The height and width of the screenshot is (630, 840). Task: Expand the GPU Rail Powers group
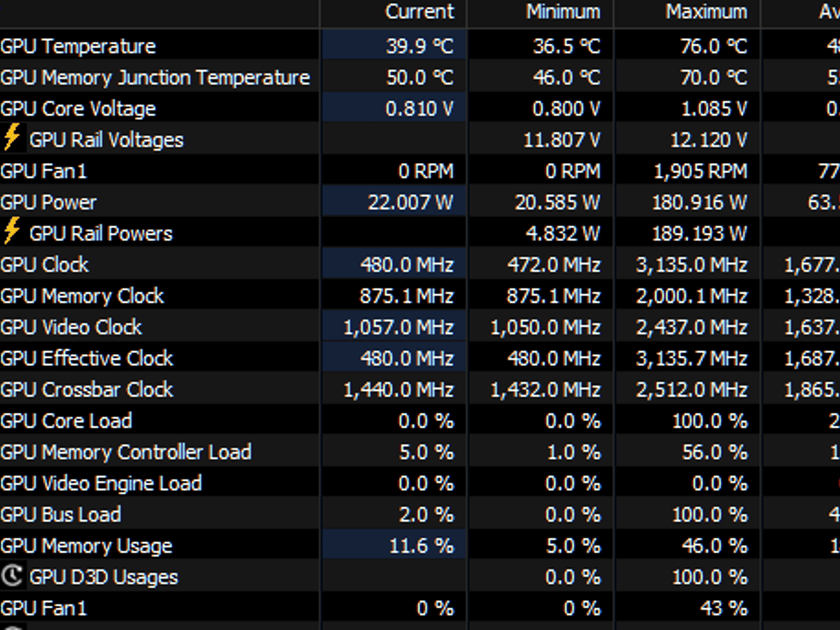[x=101, y=233]
